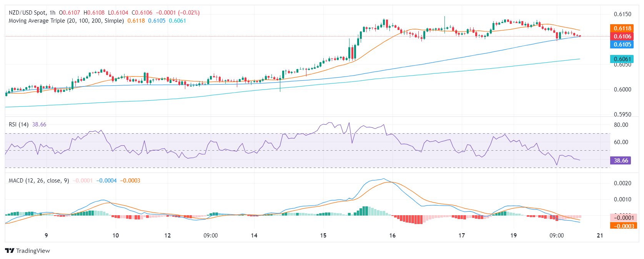
Task: Select the MACD (12, 26, close, 9) label
Action: click(x=39, y=181)
